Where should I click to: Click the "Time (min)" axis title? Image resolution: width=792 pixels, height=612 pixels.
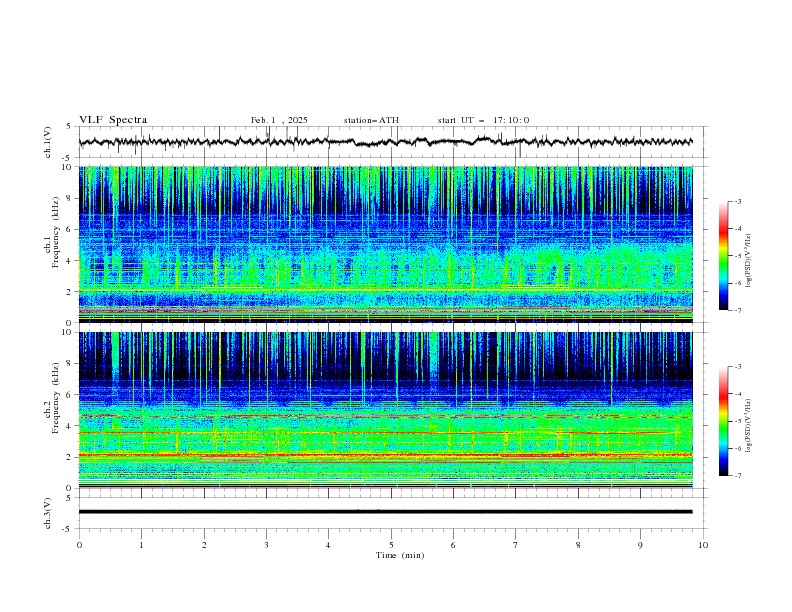pos(400,555)
